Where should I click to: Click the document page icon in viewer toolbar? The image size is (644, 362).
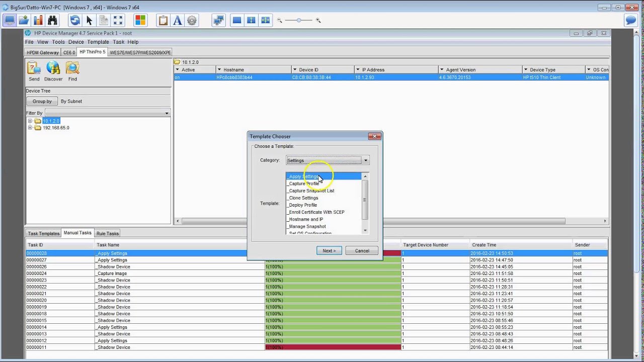click(x=104, y=20)
